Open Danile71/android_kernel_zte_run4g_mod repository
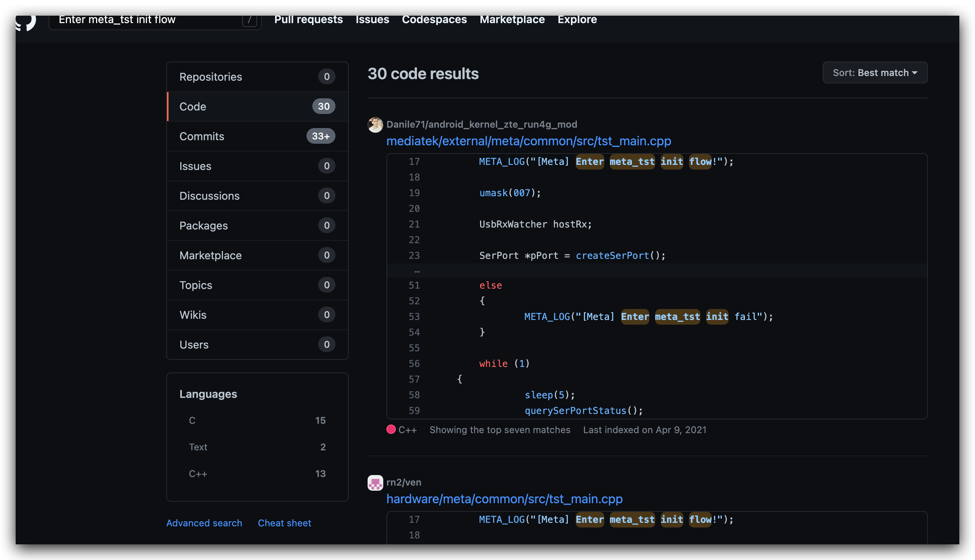This screenshot has width=975, height=560. point(481,125)
